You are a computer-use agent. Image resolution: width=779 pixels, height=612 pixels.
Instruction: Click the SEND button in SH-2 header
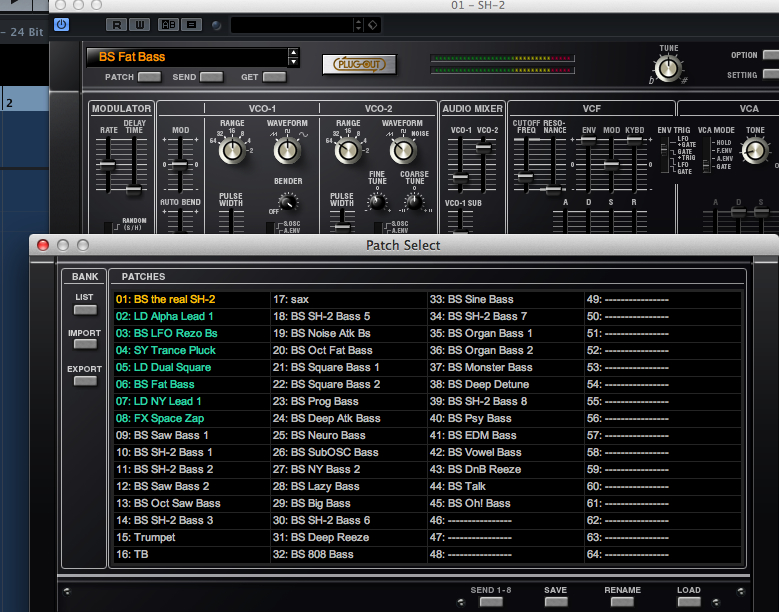212,77
